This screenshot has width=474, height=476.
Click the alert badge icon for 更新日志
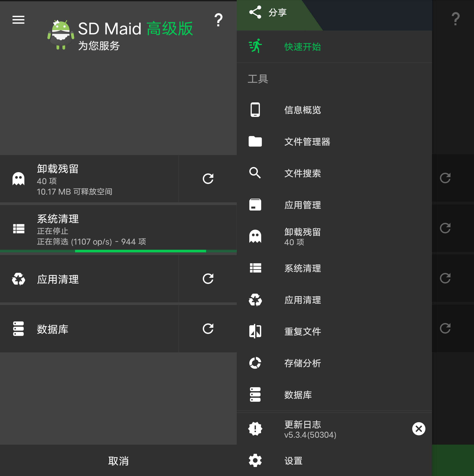(255, 429)
